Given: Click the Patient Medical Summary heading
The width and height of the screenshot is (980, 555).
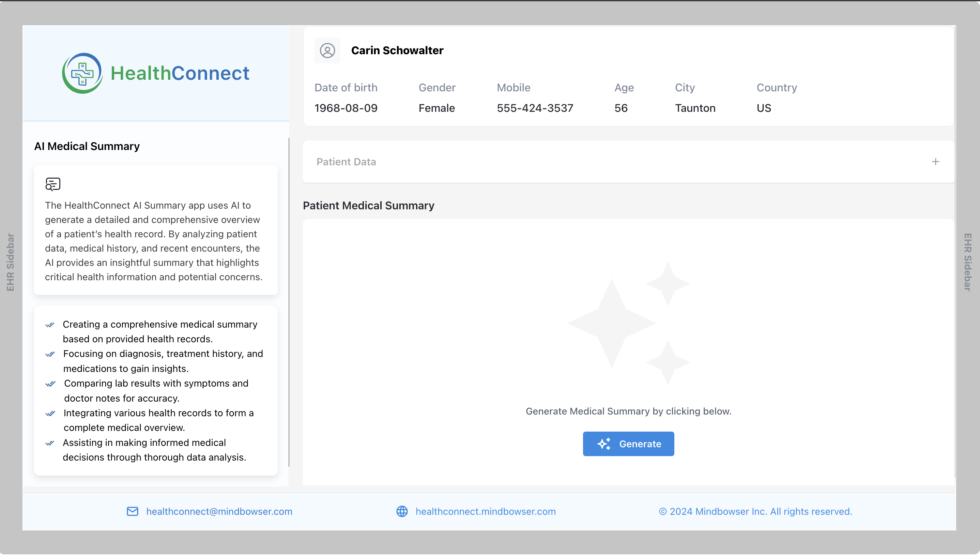Looking at the screenshot, I should click(x=368, y=206).
